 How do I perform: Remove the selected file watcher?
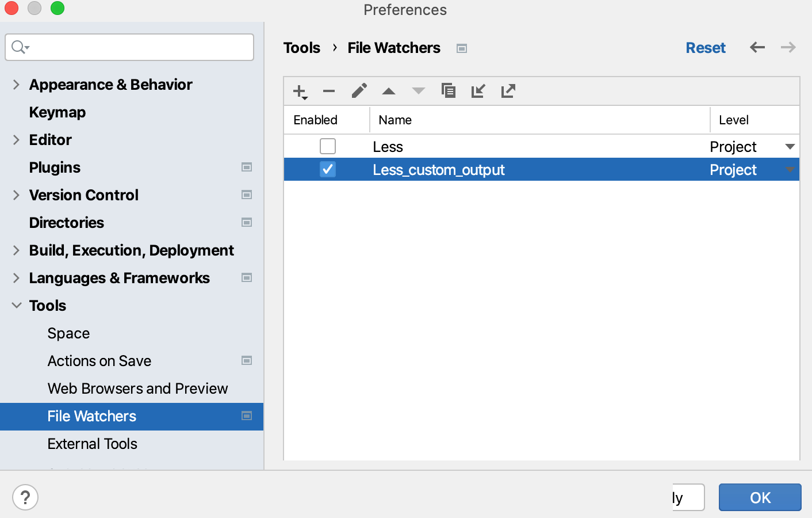coord(328,91)
